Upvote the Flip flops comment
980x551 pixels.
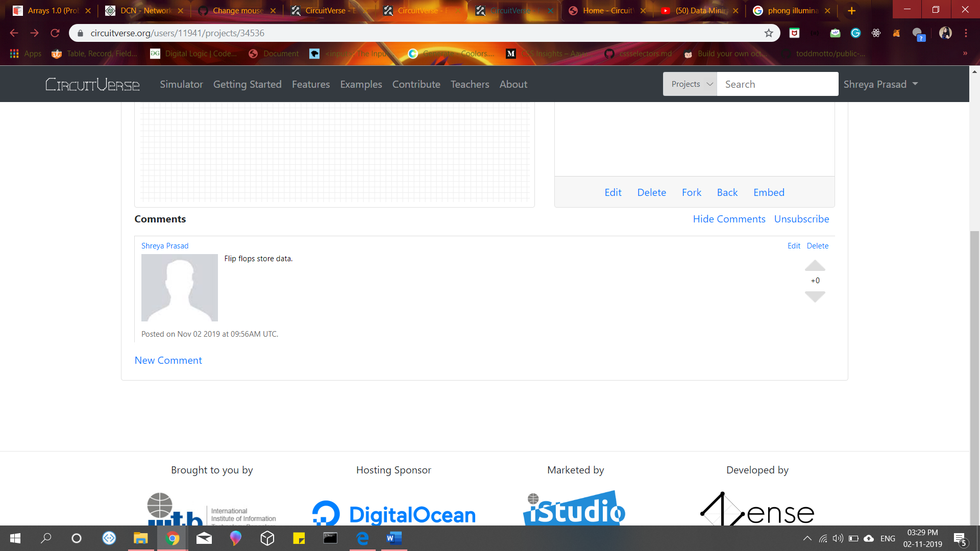click(815, 266)
